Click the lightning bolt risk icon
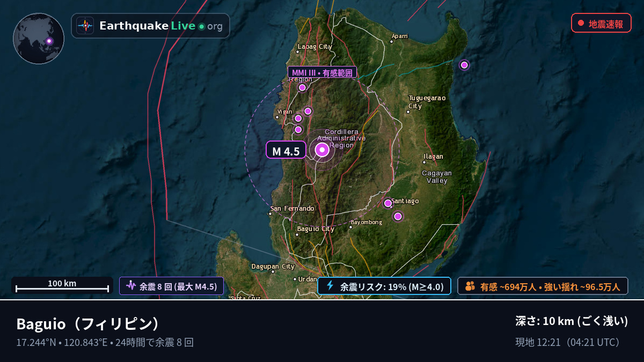The image size is (644, 362). [x=330, y=286]
